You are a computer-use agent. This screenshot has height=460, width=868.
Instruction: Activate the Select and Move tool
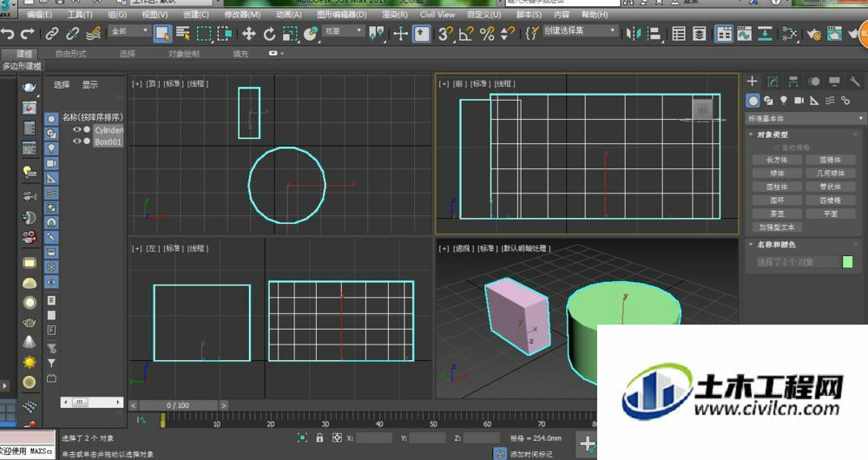[x=248, y=34]
